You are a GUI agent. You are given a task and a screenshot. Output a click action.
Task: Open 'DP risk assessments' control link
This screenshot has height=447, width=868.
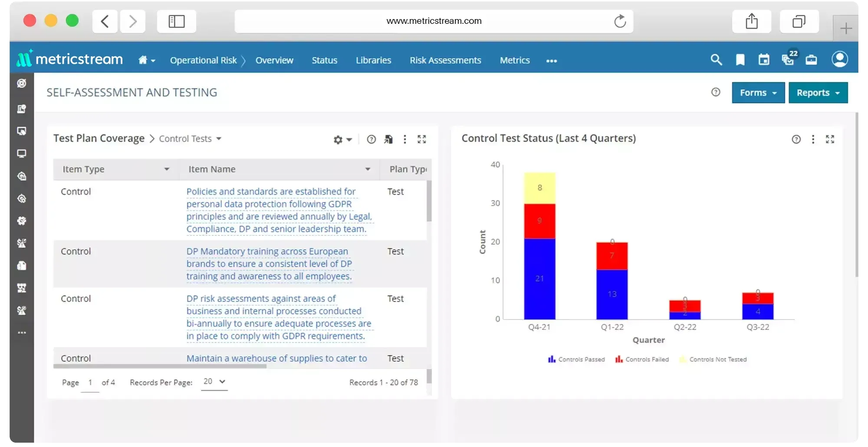coord(279,317)
